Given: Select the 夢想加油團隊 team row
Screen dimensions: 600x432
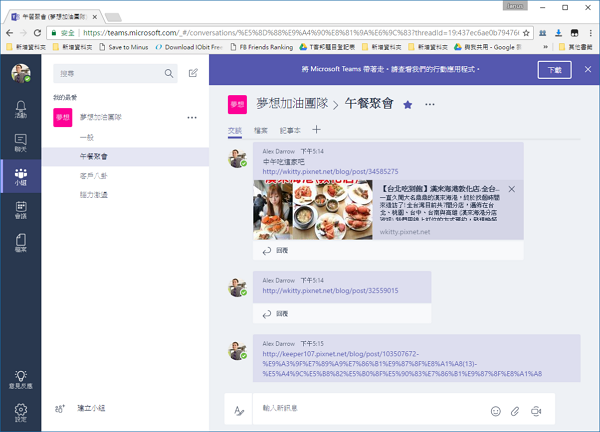Looking at the screenshot, I should (126, 117).
